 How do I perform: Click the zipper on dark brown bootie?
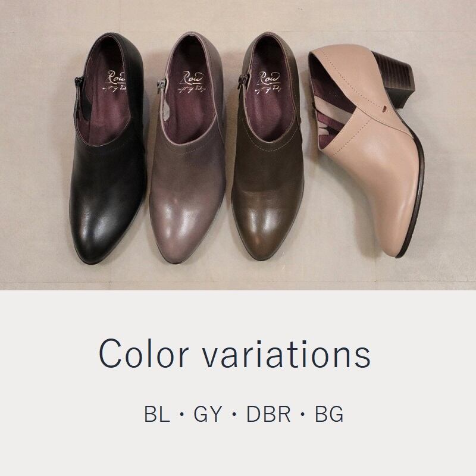[x=244, y=82]
